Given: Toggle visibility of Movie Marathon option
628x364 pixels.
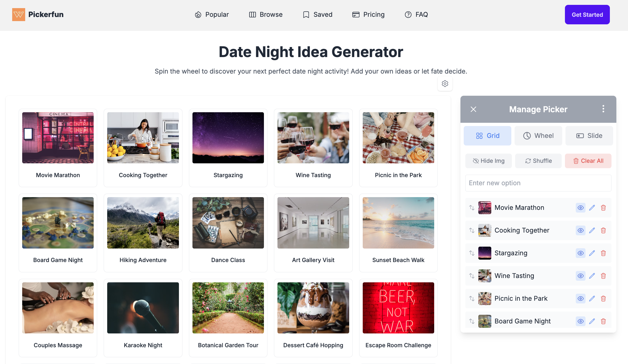Looking at the screenshot, I should (580, 208).
